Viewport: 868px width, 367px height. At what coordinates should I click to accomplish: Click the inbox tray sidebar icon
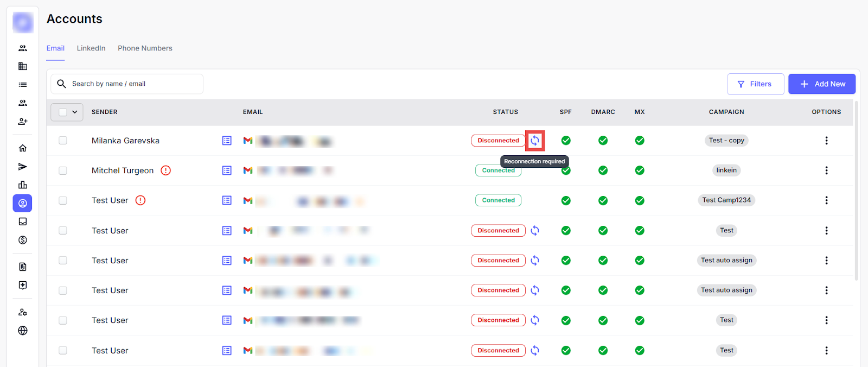(23, 222)
